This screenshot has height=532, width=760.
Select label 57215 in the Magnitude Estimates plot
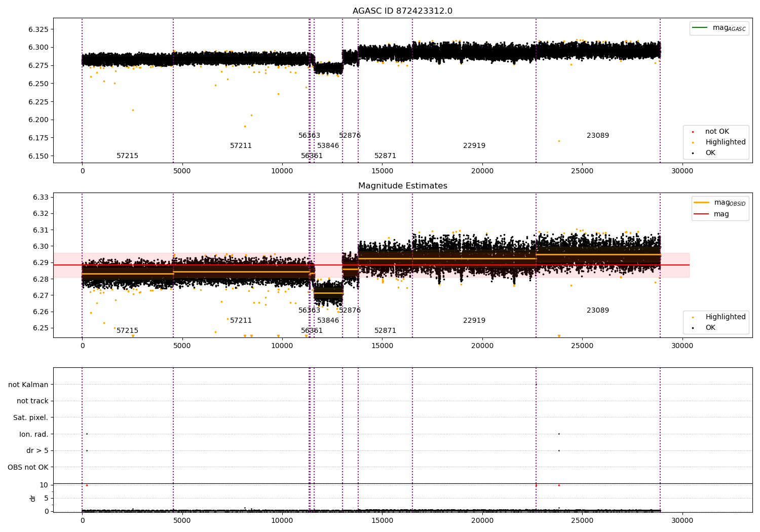click(127, 331)
